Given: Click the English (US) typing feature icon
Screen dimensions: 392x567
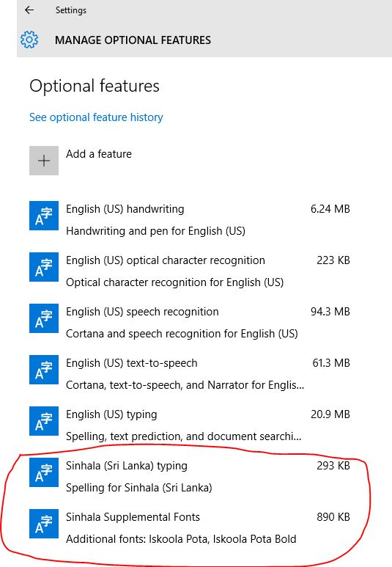Looking at the screenshot, I should (44, 421).
